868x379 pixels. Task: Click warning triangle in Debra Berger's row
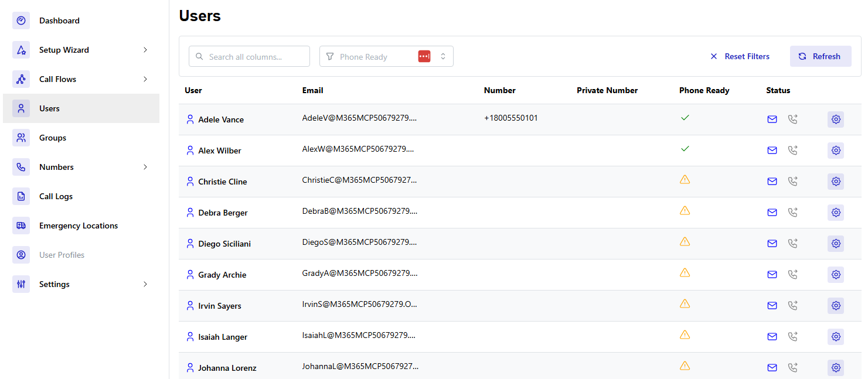coord(685,211)
